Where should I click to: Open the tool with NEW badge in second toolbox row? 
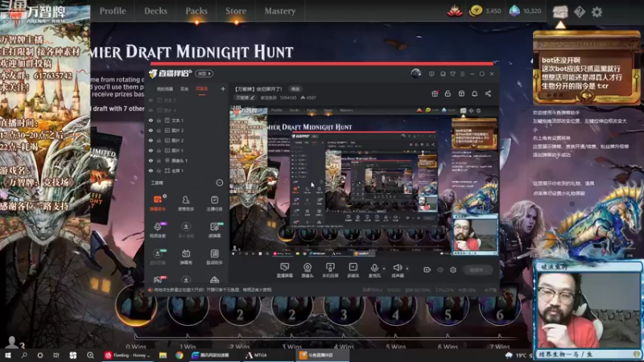tap(214, 230)
